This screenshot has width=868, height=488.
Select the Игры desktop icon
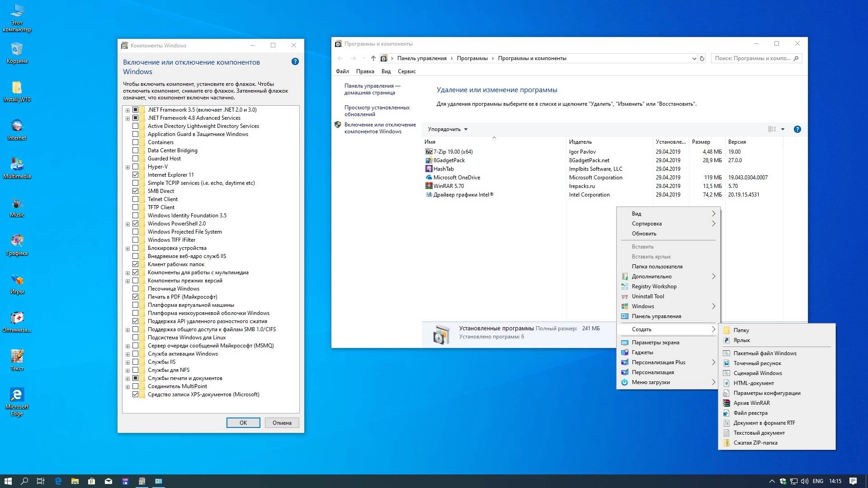17,283
